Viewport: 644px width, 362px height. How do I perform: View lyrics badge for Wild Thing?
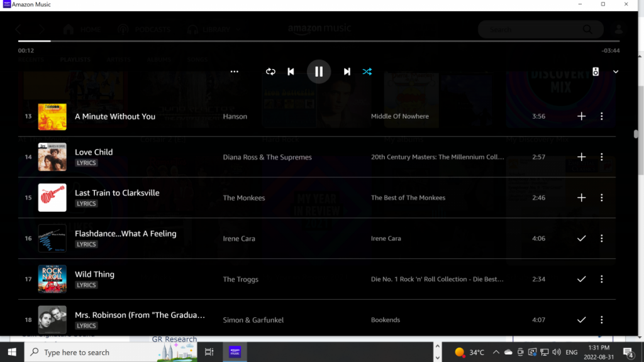point(86,285)
